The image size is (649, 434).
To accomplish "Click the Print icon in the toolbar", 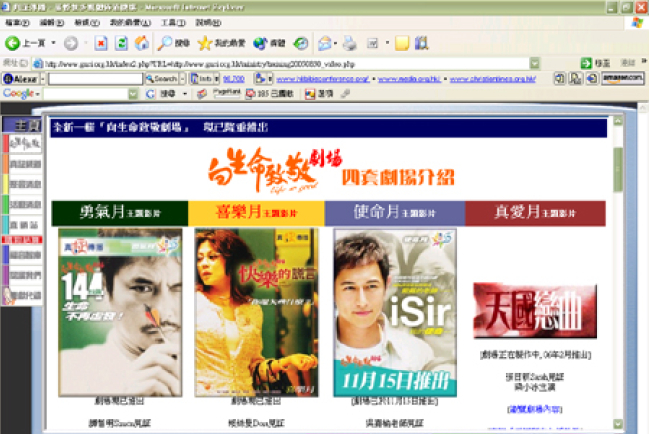I will point(350,44).
